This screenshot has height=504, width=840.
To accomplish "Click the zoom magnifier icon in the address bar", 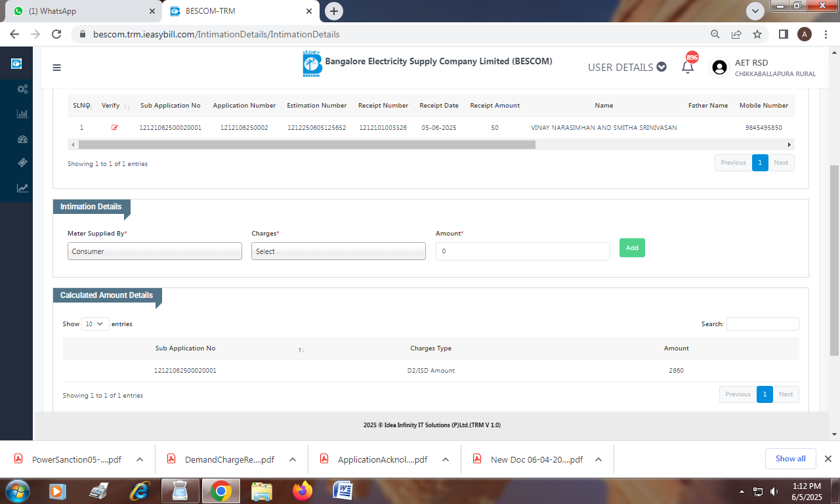I will click(715, 34).
